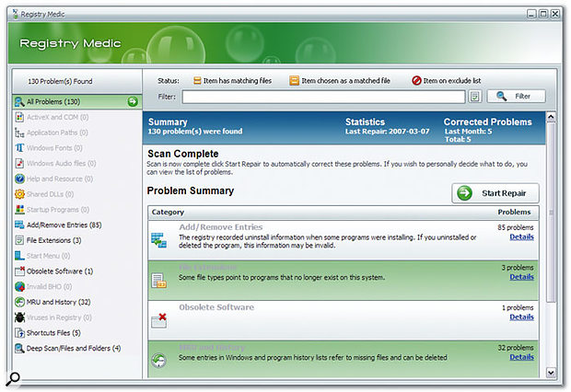Viewport: 571px width, 392px height.
Task: Select the File Extensions sidebar icon
Action: (x=19, y=240)
